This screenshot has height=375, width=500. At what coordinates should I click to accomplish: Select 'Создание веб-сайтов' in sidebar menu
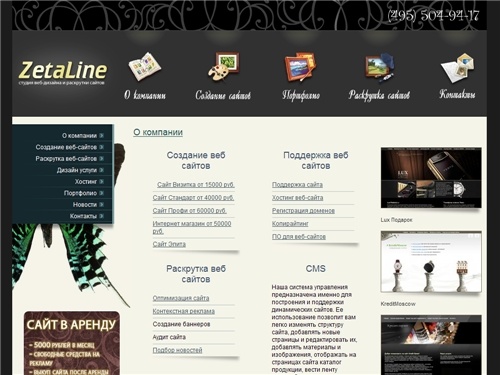(x=66, y=147)
